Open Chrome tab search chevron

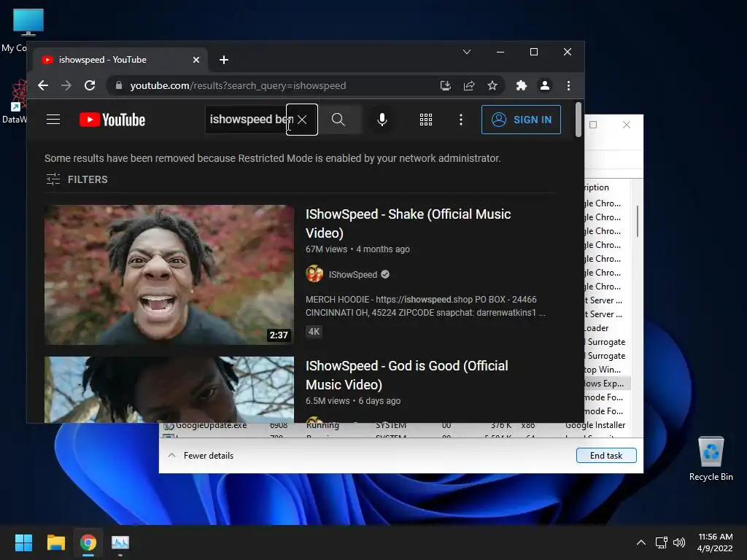467,52
